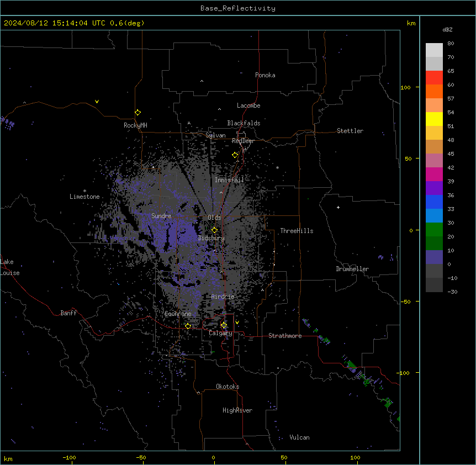Select the magenta 39-42 dBZ legend color
This screenshot has width=476, height=465.
click(x=434, y=174)
